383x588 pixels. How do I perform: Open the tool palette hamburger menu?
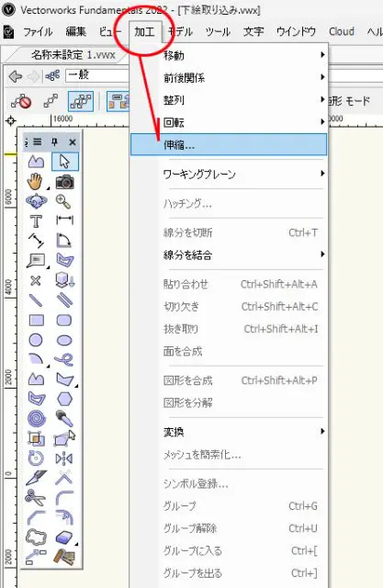coord(37,141)
